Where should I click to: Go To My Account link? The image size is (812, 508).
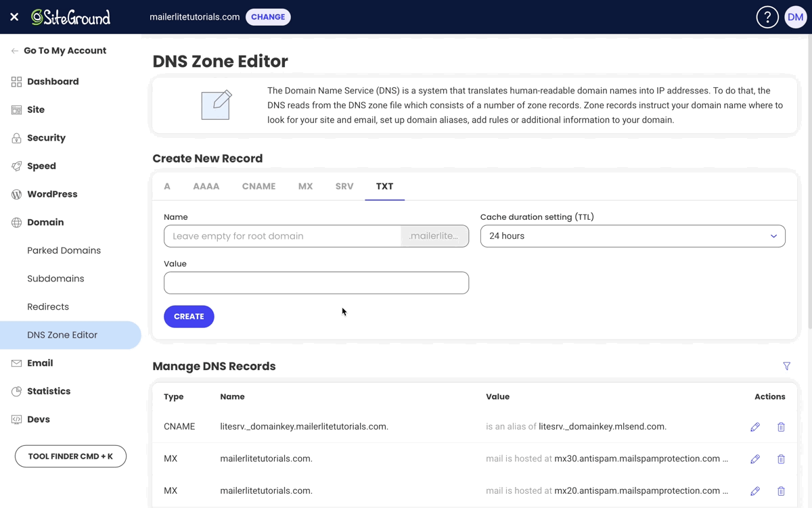pos(65,51)
